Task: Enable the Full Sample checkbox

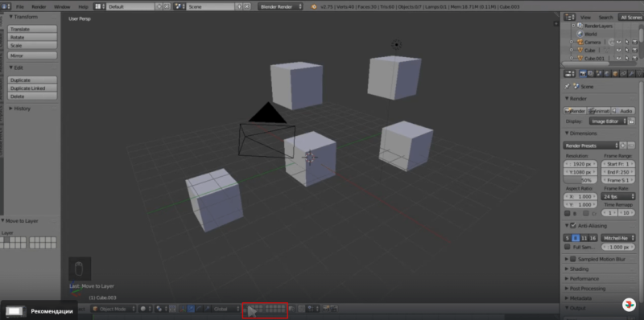Action: click(x=568, y=247)
